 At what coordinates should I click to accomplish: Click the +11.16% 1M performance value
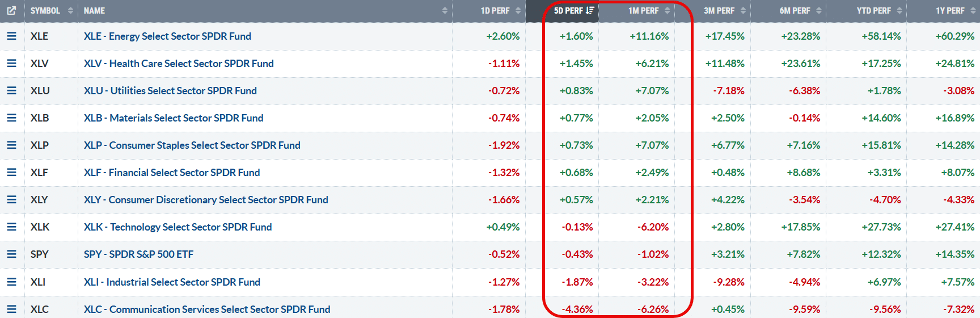coord(649,36)
